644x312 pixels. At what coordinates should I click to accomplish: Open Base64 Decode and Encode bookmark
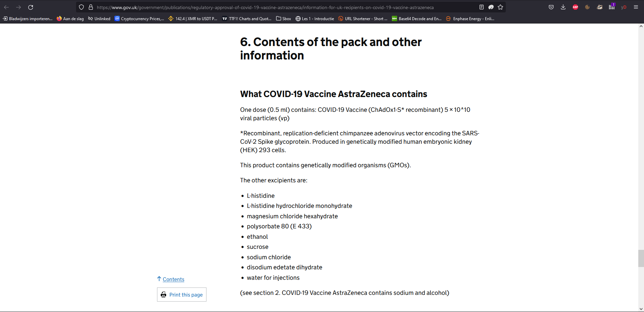pyautogui.click(x=416, y=19)
